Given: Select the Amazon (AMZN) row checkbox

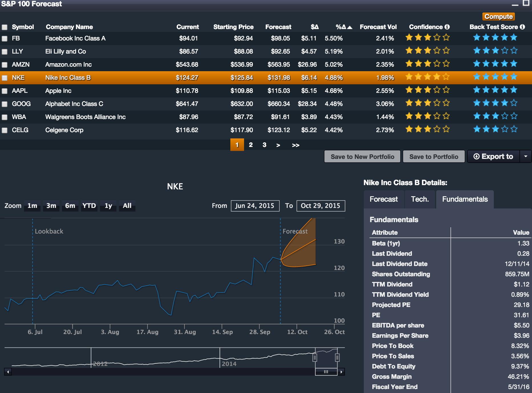Looking at the screenshot, I should [x=5, y=65].
